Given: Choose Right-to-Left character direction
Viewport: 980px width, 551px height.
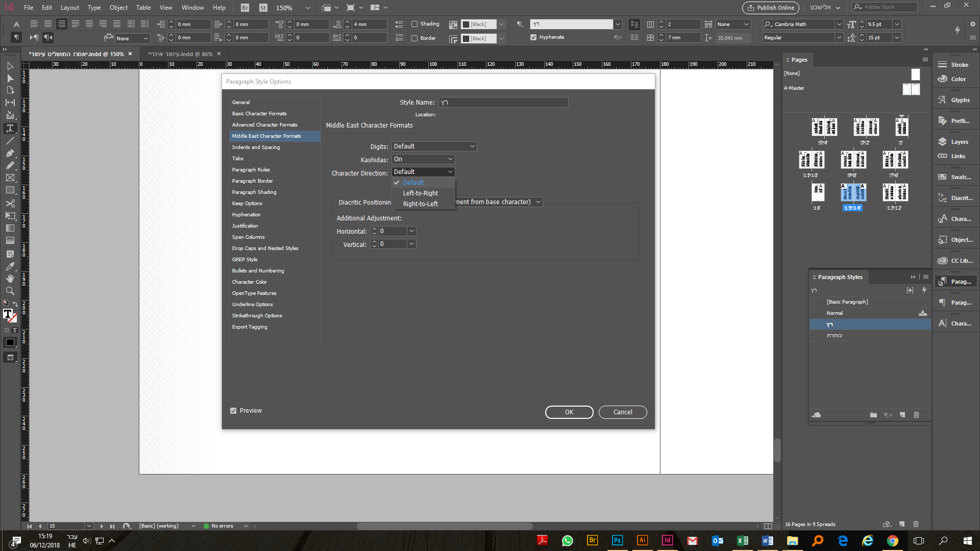Looking at the screenshot, I should 420,204.
